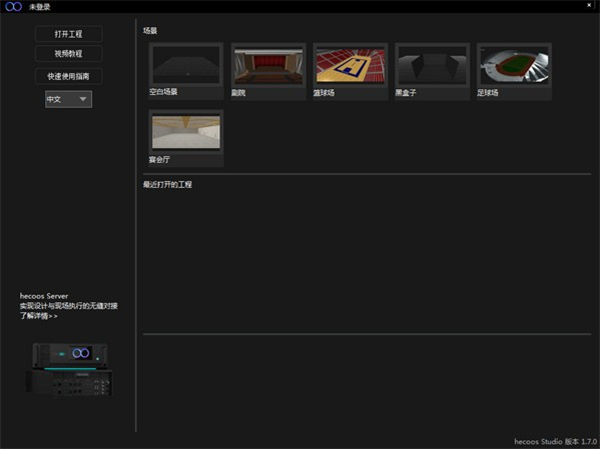The width and height of the screenshot is (600, 449).
Task: Select the 黑盒子 black box scene thumbnail
Action: tap(432, 65)
